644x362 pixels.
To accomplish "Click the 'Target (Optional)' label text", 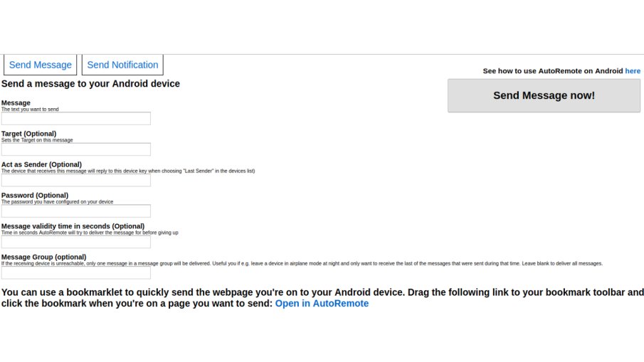I will point(28,134).
